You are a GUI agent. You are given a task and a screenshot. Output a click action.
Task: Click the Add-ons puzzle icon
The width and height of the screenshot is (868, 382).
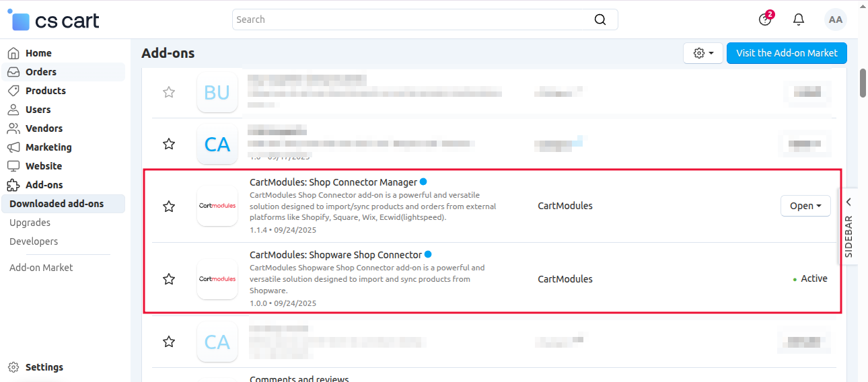point(13,185)
